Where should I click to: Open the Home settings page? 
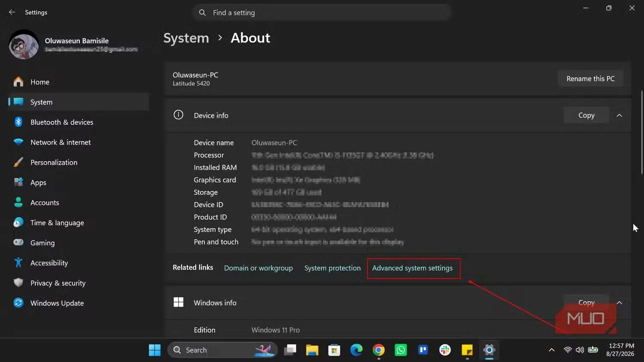[x=78, y=82]
